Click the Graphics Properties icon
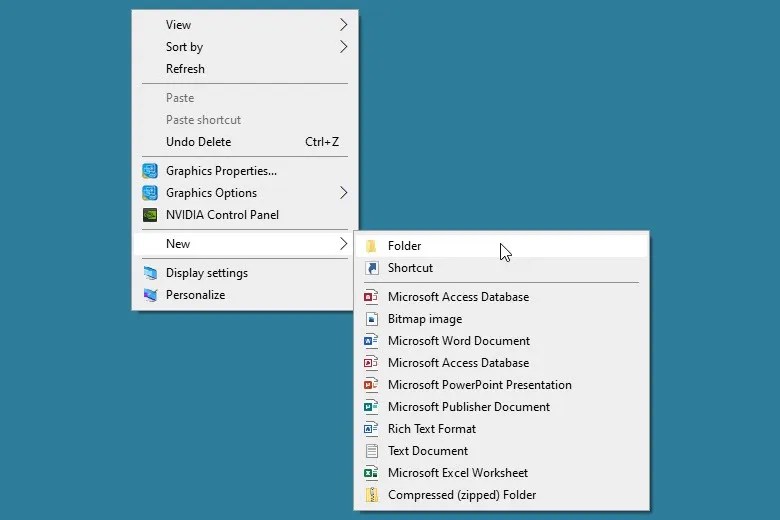 150,171
